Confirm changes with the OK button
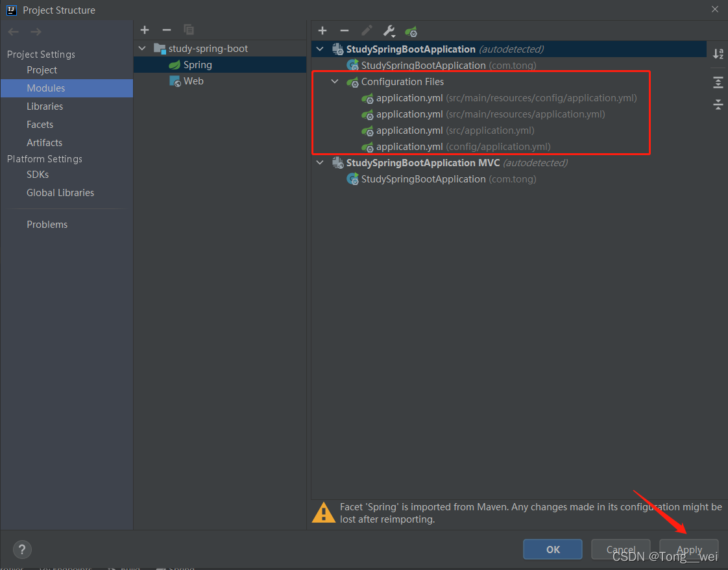The height and width of the screenshot is (570, 728). pos(553,550)
